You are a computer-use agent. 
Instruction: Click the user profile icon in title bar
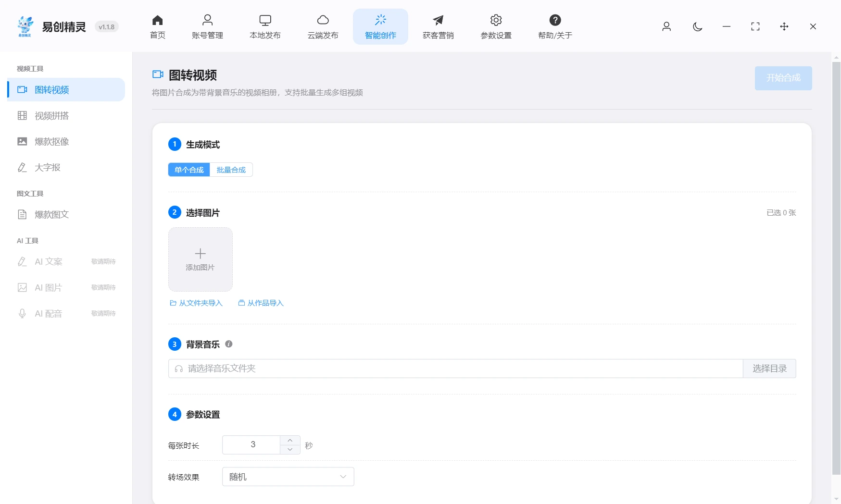[666, 26]
